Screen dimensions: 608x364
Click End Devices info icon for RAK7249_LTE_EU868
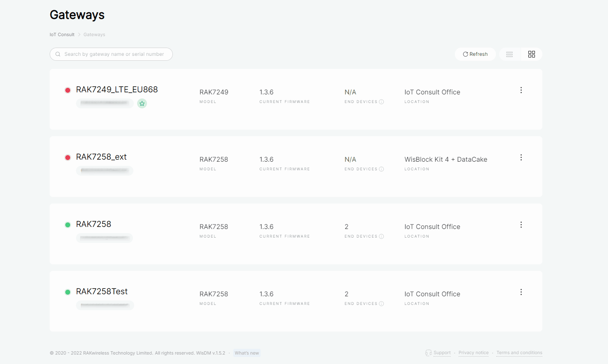tap(381, 102)
